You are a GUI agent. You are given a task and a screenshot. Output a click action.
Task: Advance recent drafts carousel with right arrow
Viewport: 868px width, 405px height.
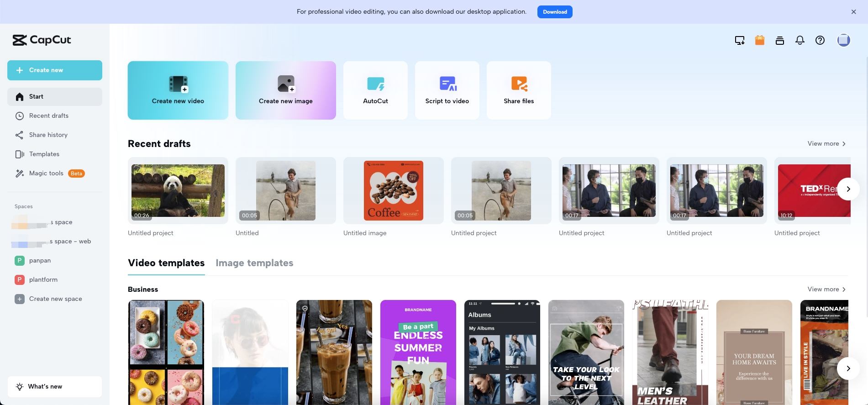pyautogui.click(x=848, y=189)
